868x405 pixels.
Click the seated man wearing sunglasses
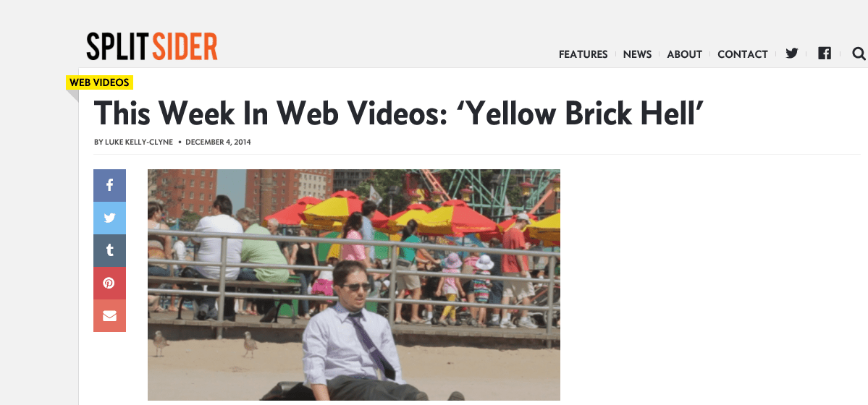pyautogui.click(x=354, y=332)
